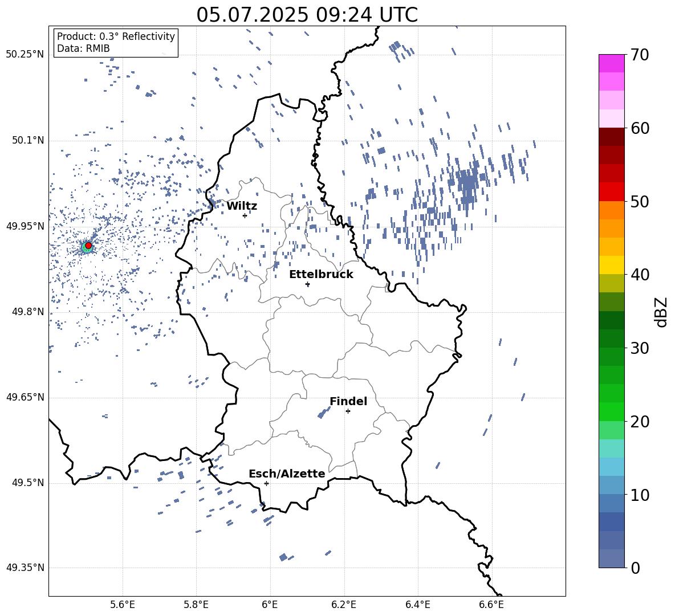The width and height of the screenshot is (675, 616).
Task: Click the colorbar tick label 0
Action: click(636, 568)
